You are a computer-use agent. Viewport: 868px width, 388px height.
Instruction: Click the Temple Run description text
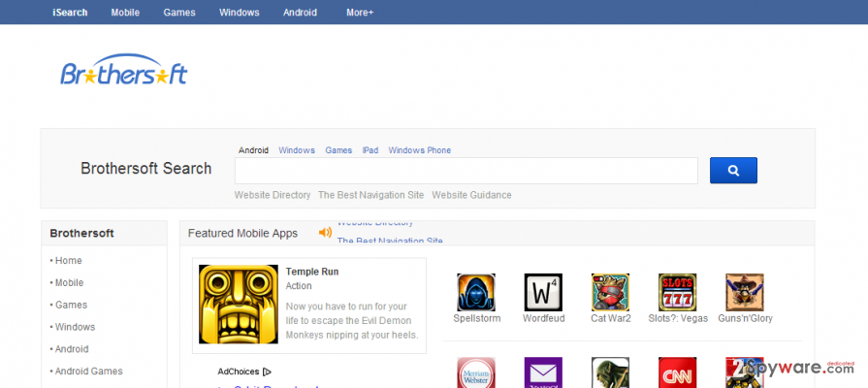tap(352, 321)
